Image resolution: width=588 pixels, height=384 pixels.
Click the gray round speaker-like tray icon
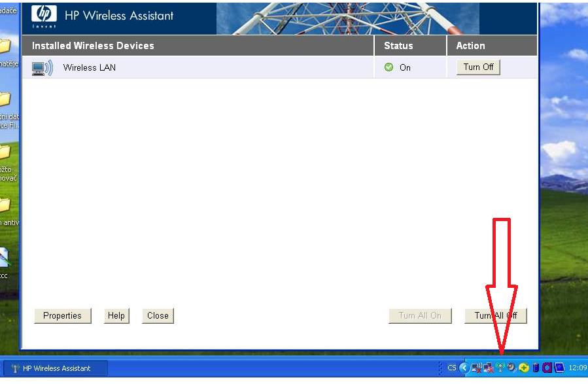tap(511, 368)
